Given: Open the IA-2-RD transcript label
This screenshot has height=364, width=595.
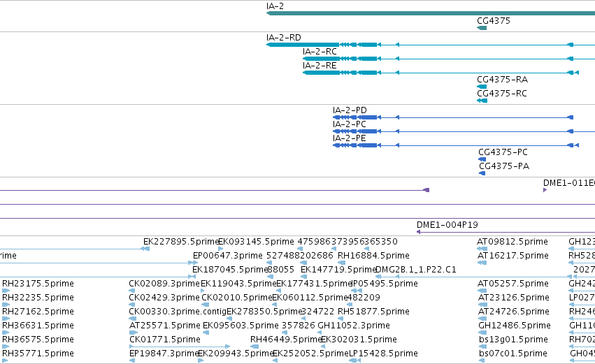Looking at the screenshot, I should [x=283, y=38].
